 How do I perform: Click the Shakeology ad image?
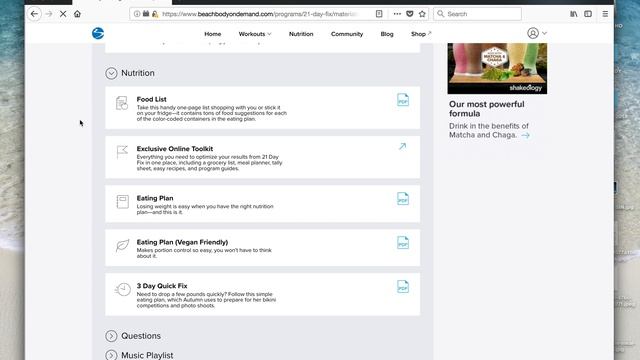[x=497, y=69]
